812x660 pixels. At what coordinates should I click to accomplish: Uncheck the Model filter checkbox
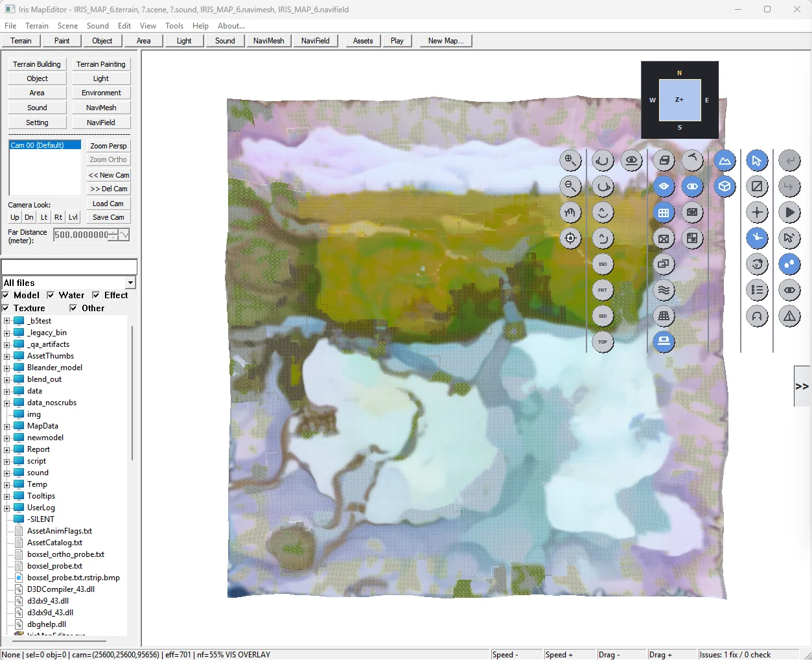6,295
